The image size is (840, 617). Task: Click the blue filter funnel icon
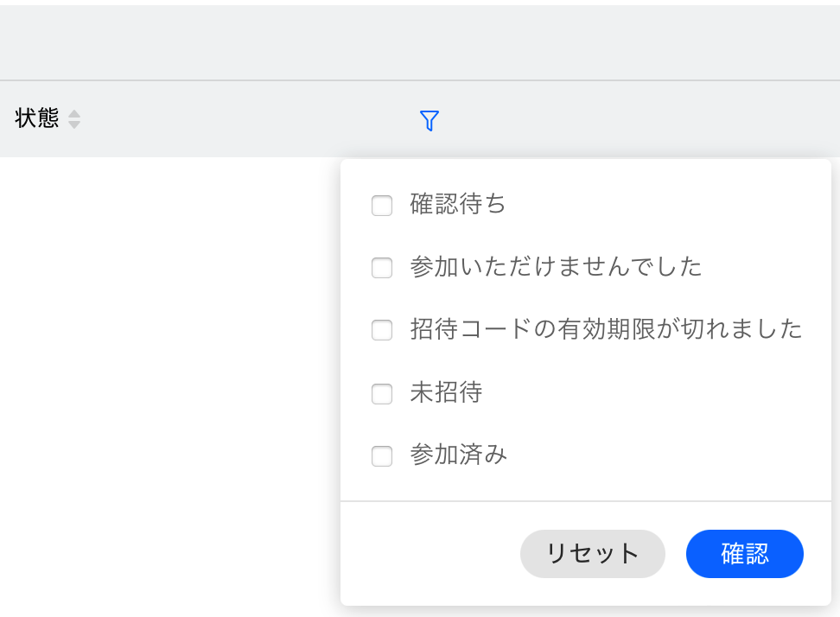click(429, 121)
